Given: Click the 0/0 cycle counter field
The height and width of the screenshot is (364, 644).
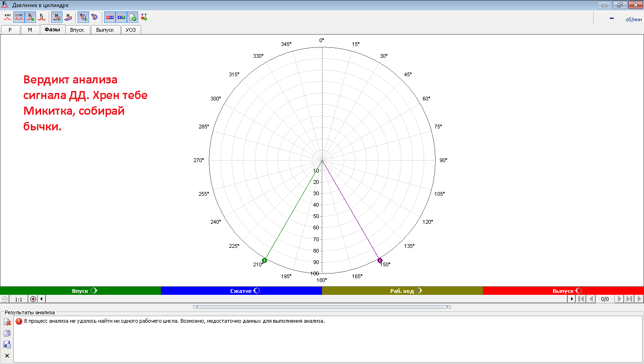Looking at the screenshot, I should pos(605,299).
